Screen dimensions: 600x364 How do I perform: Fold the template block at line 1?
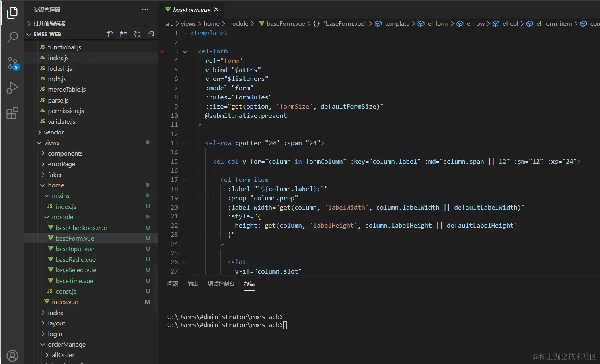tap(185, 33)
